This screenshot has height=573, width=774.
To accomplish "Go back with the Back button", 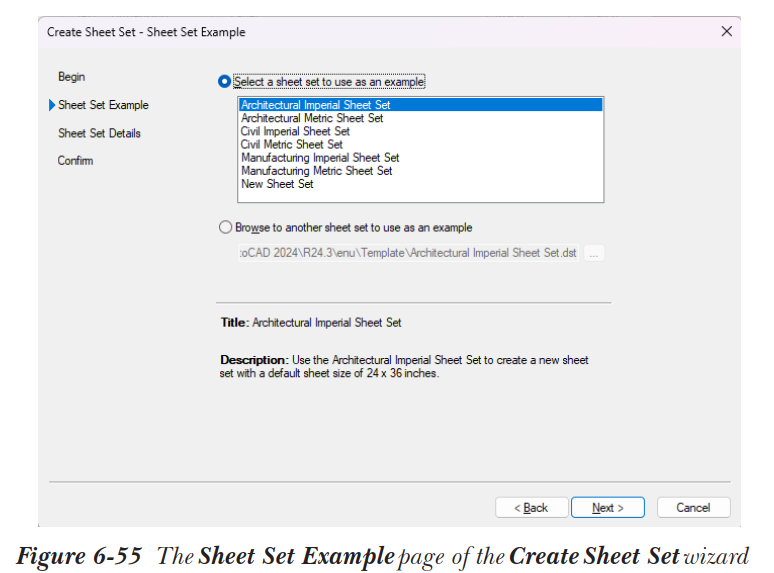I will tap(532, 507).
